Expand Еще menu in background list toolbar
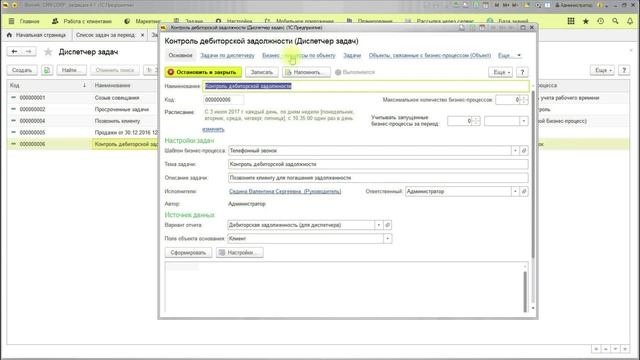 [x=602, y=70]
